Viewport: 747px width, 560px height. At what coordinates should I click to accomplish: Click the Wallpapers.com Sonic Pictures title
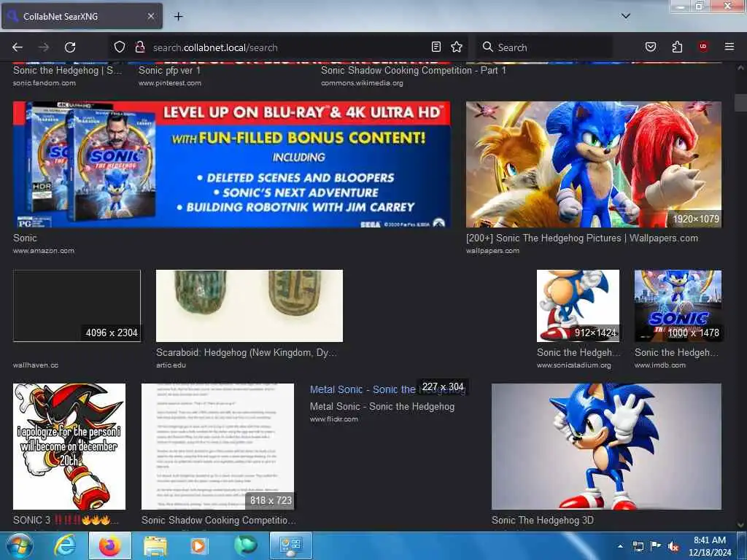tap(582, 238)
